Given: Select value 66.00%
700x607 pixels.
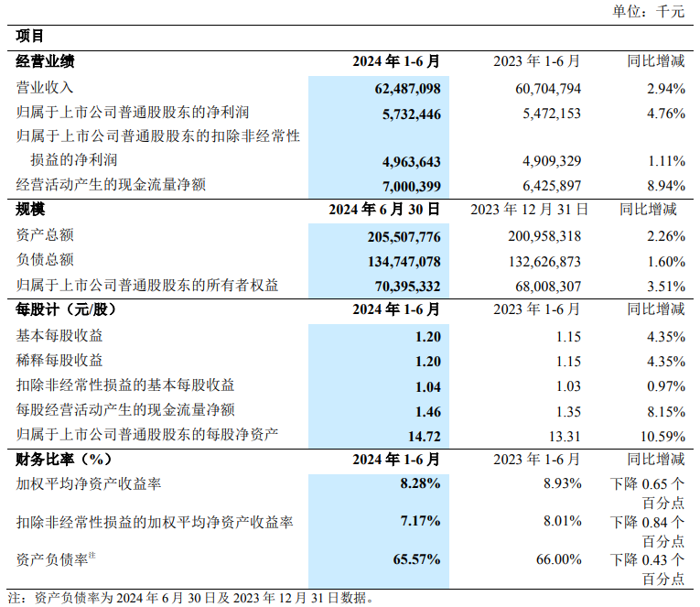Looking at the screenshot, I should [x=558, y=559].
